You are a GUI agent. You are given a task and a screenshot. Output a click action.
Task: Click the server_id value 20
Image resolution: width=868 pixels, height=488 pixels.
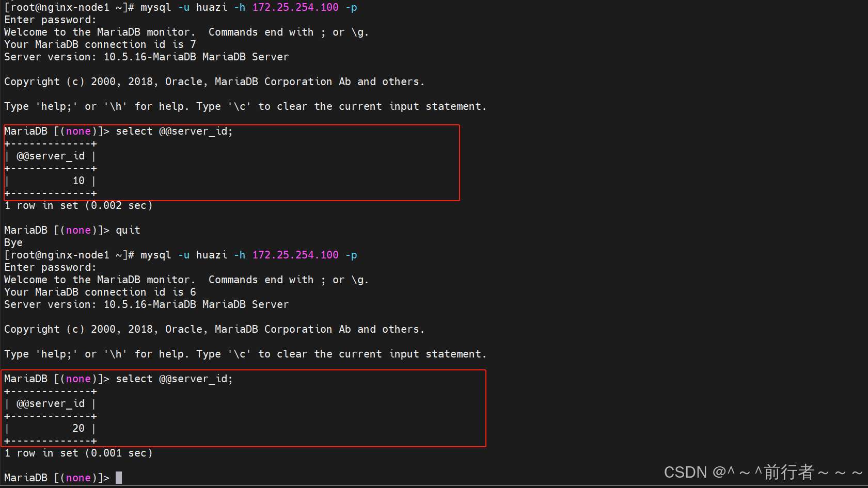[78, 428]
